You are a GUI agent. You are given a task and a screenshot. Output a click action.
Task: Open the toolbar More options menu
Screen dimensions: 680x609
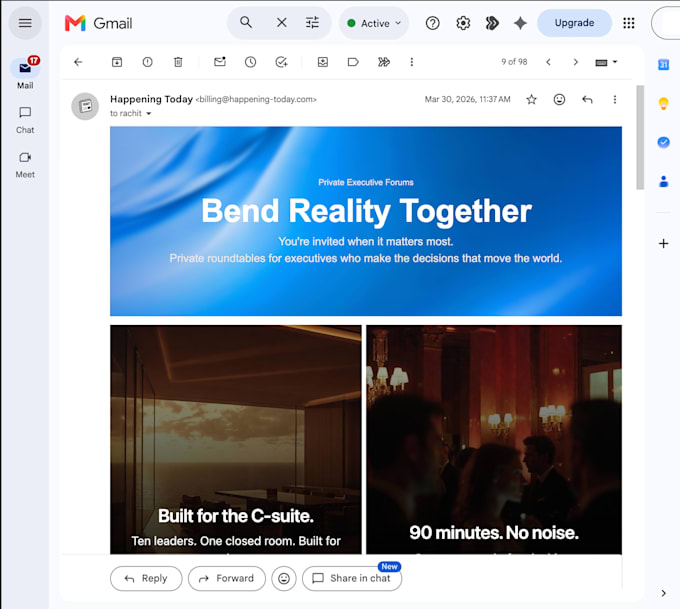[412, 62]
